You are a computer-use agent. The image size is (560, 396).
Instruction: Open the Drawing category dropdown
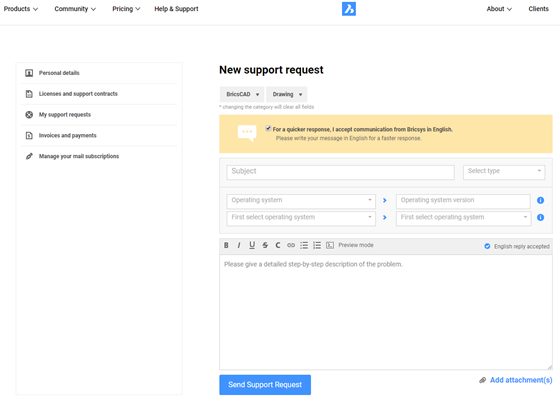(x=286, y=94)
